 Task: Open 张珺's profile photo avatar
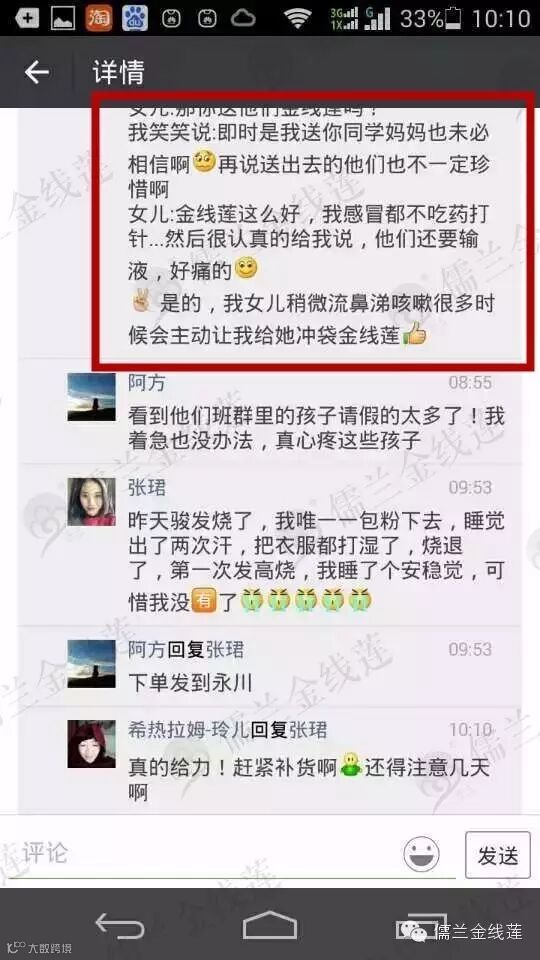click(x=91, y=501)
